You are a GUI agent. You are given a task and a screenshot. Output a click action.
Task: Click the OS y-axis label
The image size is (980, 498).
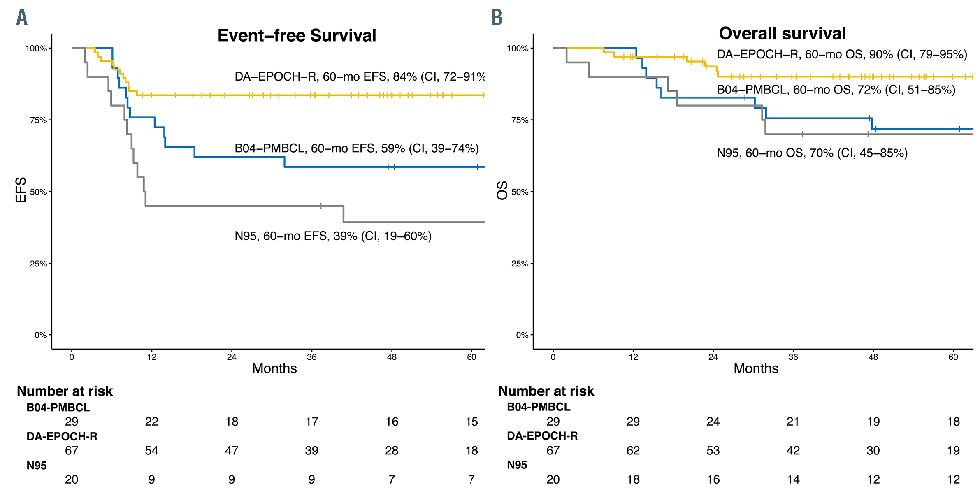[502, 190]
